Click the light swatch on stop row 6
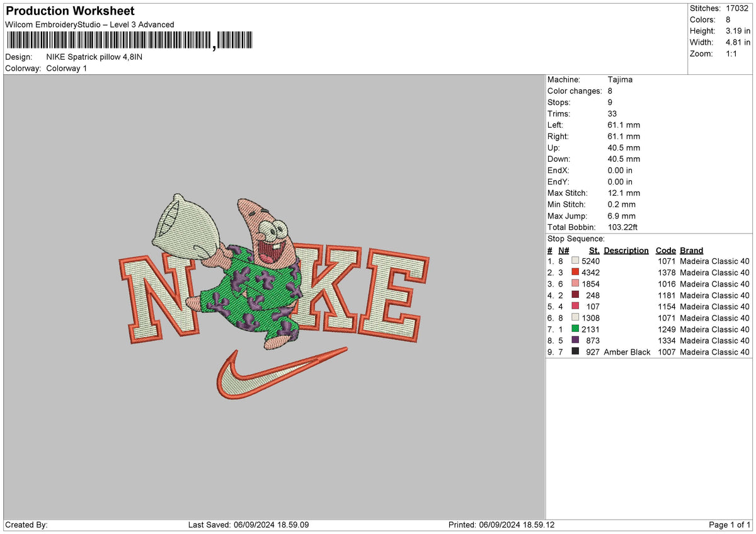Screen dimensions: 756x534 click(574, 318)
